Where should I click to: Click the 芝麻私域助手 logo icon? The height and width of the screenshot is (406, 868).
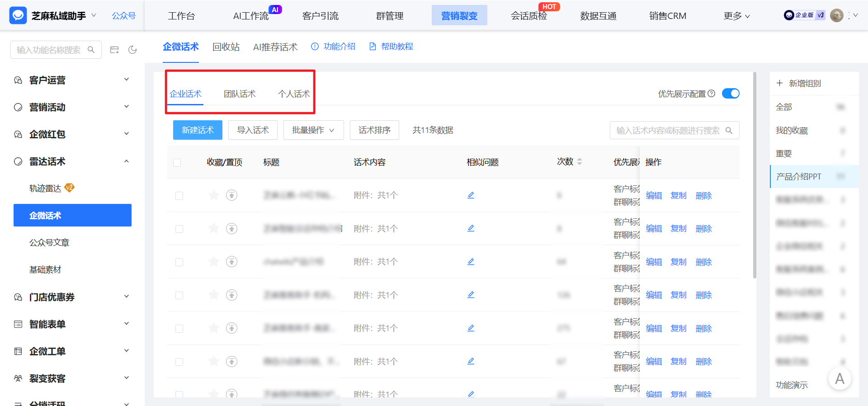[18, 16]
